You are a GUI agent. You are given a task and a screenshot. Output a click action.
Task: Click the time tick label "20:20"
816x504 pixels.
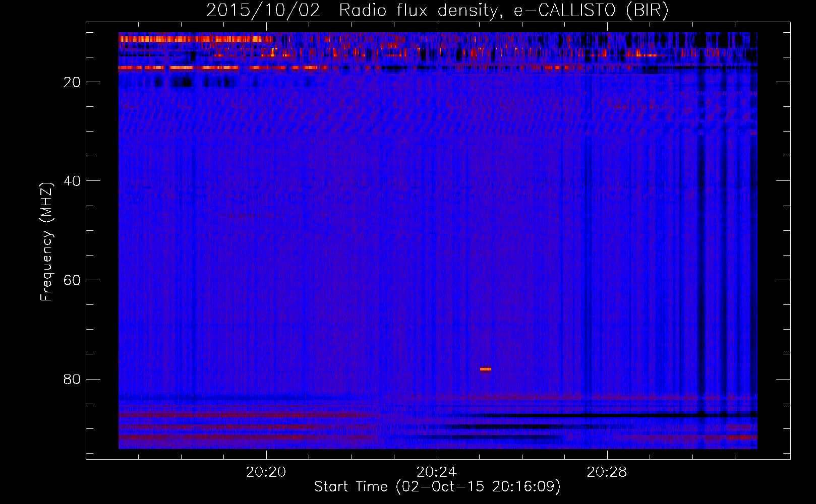coord(266,472)
